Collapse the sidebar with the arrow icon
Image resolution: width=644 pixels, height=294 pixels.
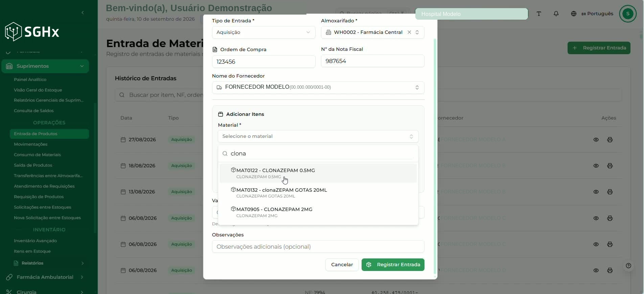pyautogui.click(x=83, y=13)
